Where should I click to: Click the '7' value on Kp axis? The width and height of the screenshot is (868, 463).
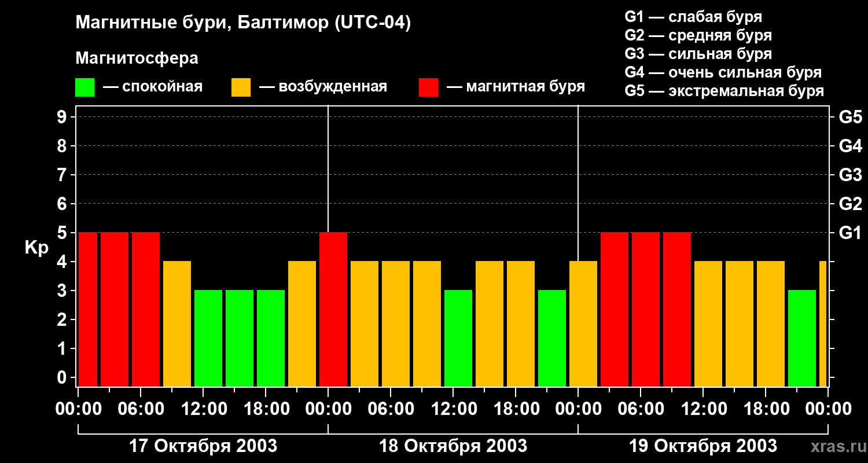pos(62,175)
